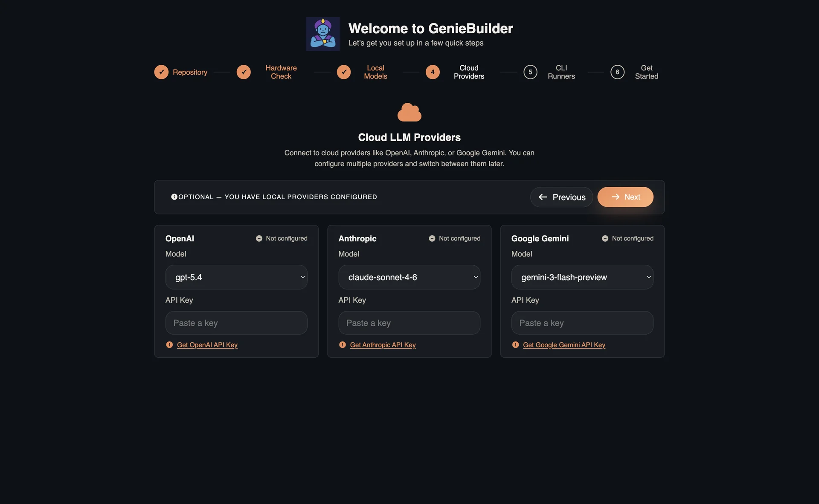
Task: Click OpenAI Not configured status indicator
Action: point(282,238)
